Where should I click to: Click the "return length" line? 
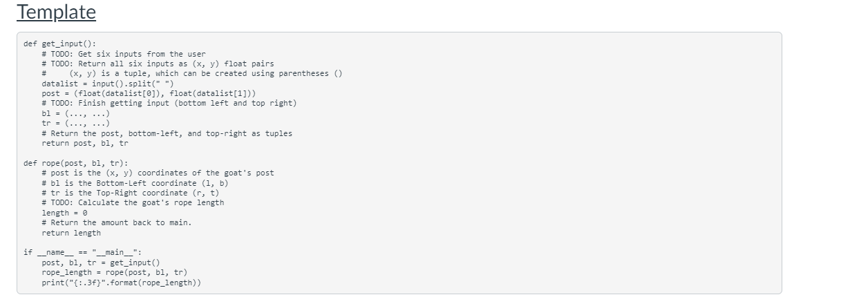70,233
